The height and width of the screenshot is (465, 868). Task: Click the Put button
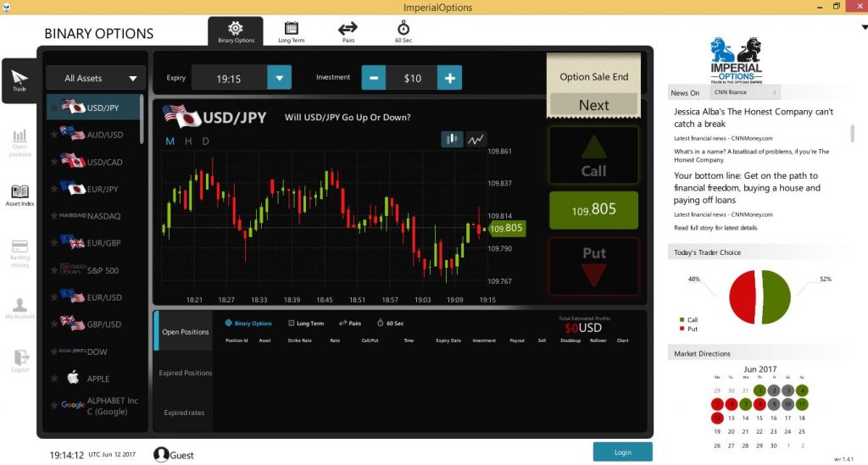tap(593, 267)
